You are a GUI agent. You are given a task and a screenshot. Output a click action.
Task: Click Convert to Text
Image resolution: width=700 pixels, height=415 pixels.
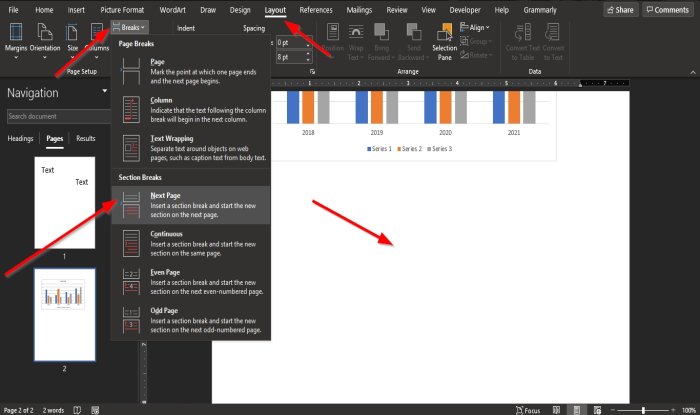(553, 42)
